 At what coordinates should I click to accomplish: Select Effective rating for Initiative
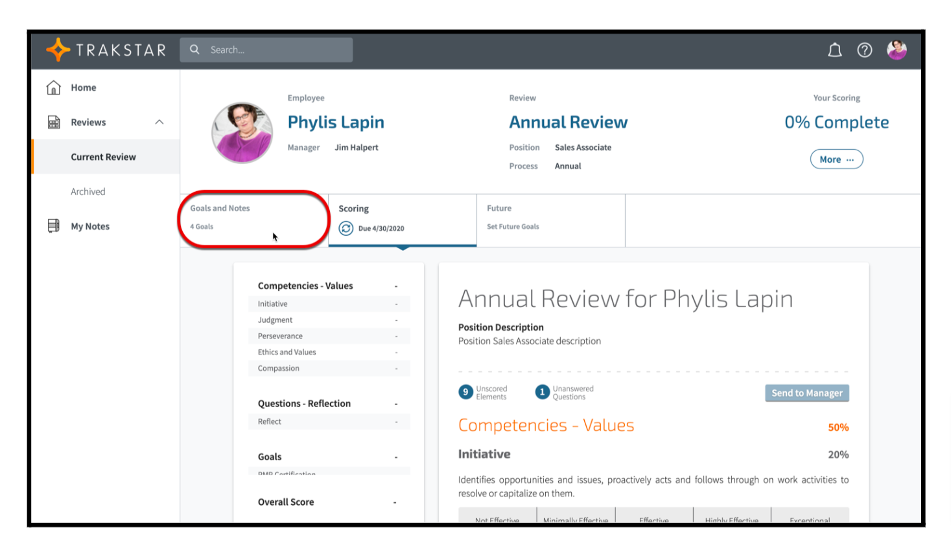coord(653,517)
